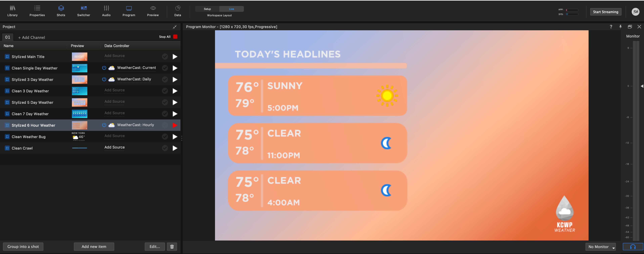The width and height of the screenshot is (644, 254).
Task: Toggle power for WeatherCast: Hourly source
Action: (x=104, y=125)
